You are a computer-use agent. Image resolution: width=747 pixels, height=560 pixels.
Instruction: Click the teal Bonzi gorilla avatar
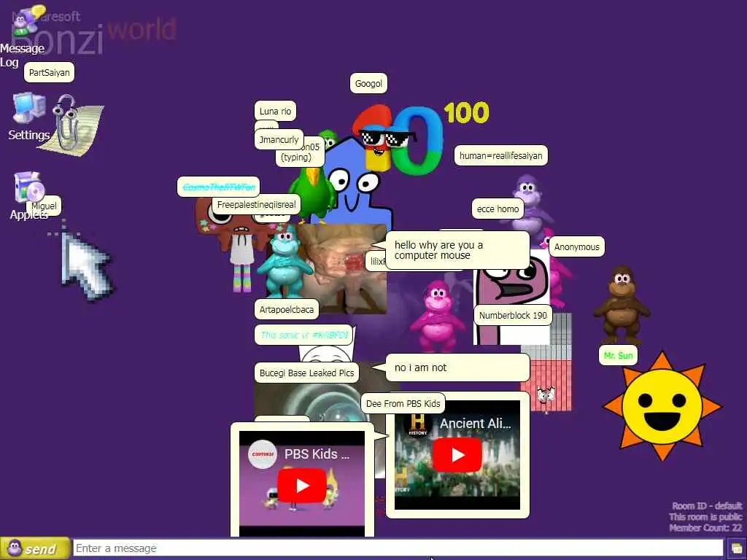(284, 261)
